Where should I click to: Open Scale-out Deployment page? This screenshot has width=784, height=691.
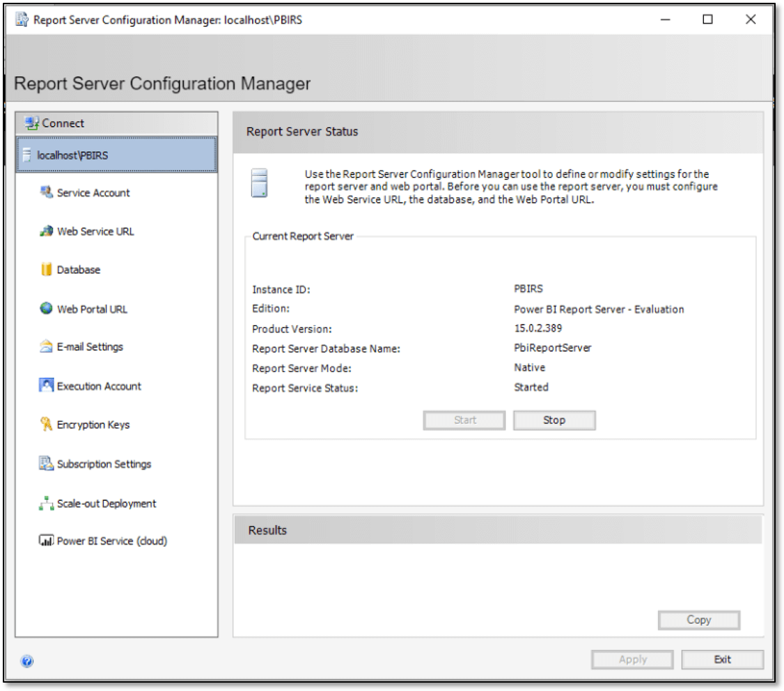pos(107,504)
